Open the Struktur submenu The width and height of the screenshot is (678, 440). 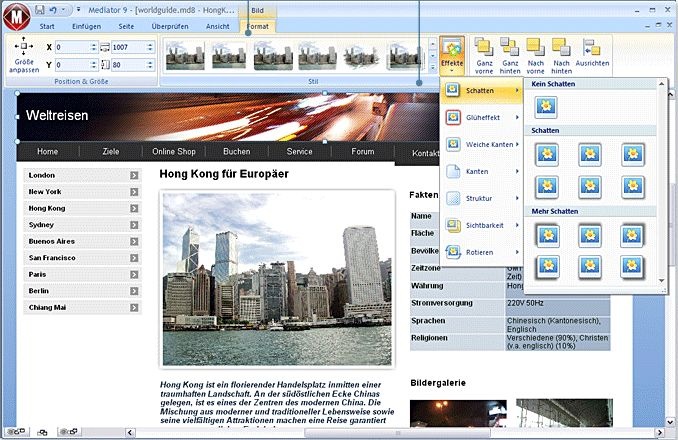tap(482, 198)
